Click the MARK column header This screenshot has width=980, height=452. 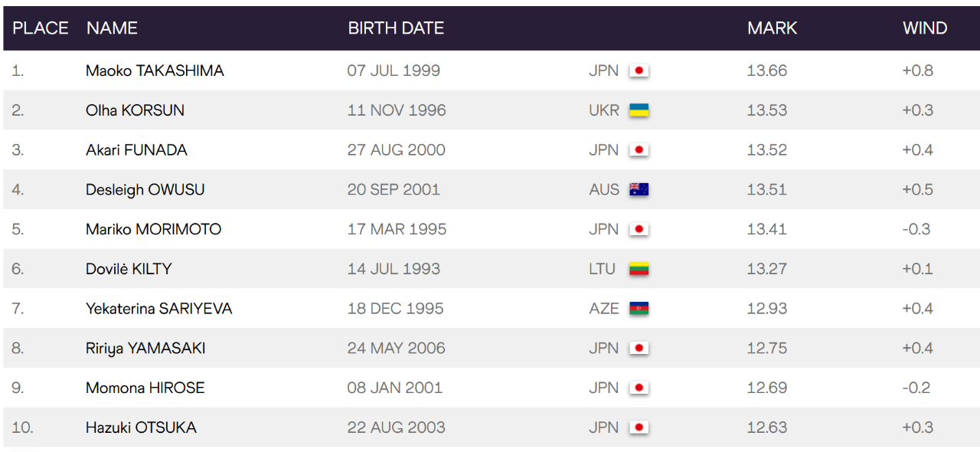(x=772, y=28)
